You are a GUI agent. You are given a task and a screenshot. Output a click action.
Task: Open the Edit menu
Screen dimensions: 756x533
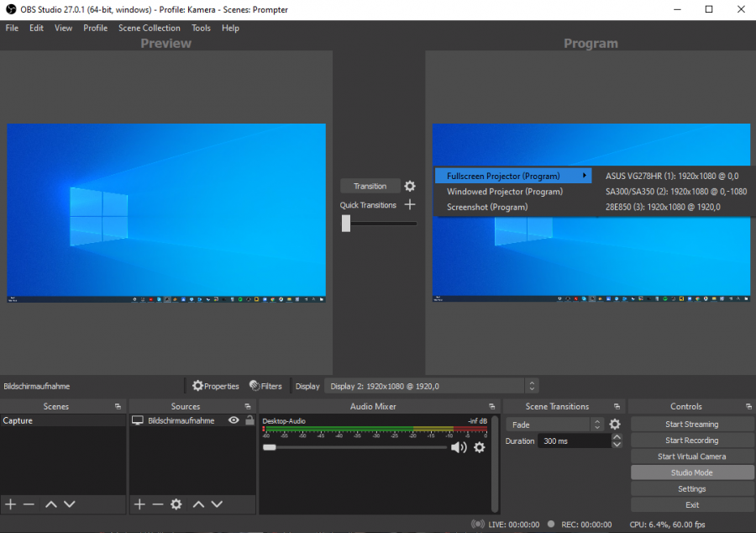(36, 28)
